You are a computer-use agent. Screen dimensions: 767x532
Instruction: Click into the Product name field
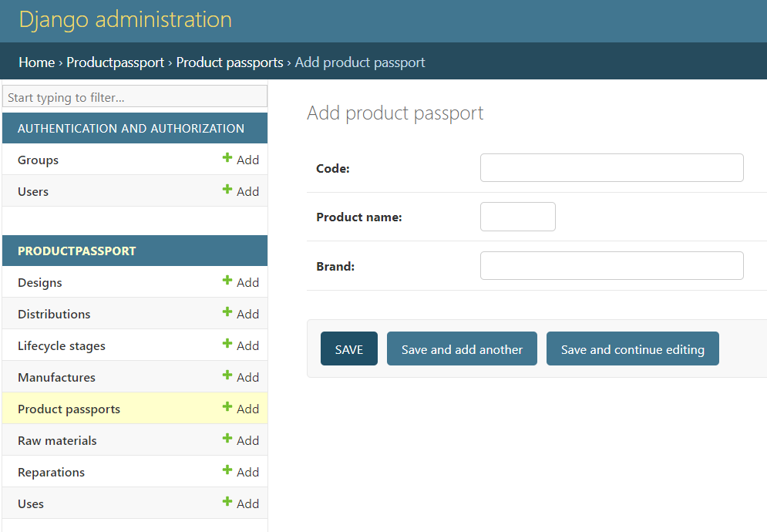517,217
